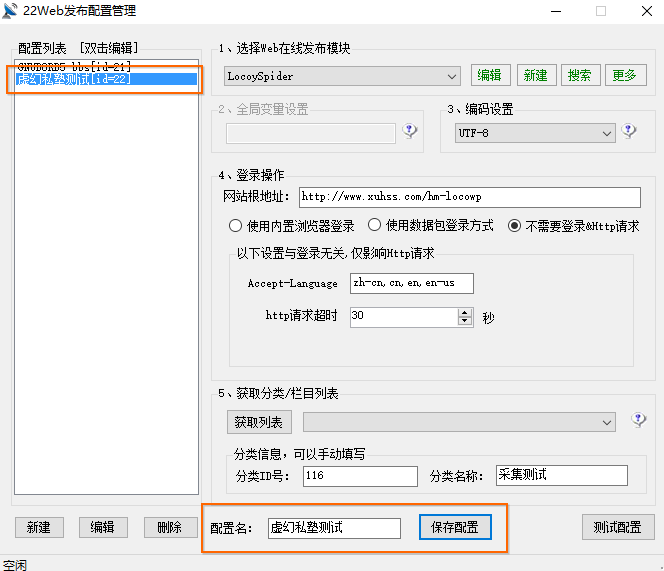Click the 配置名 text field
664x571 pixels.
333,527
